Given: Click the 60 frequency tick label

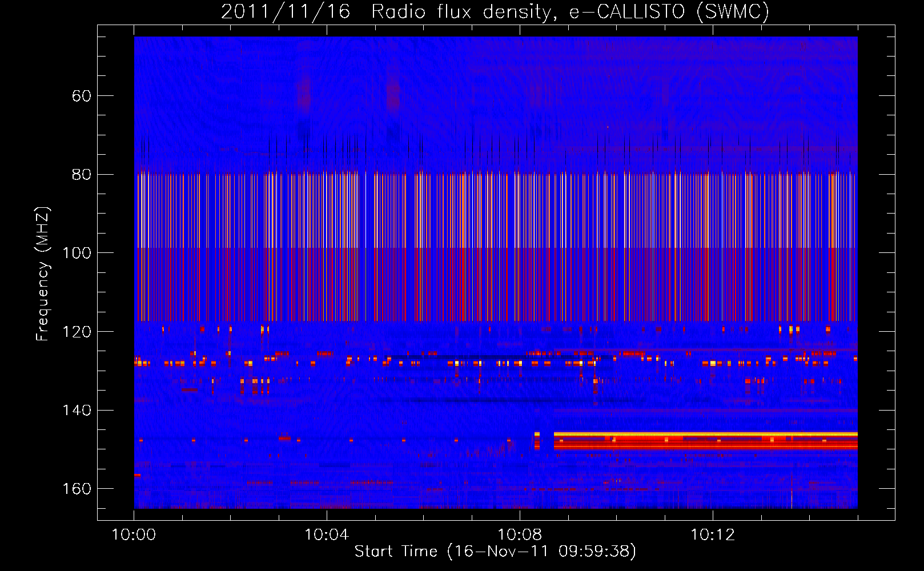Looking at the screenshot, I should click(82, 96).
